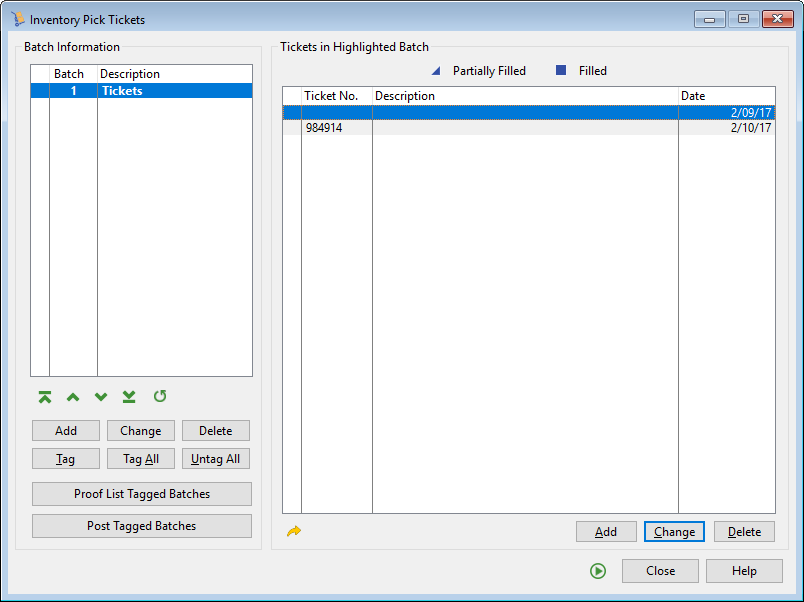Select batch 1 Tickets row
This screenshot has height=602, width=804.
coord(141,91)
